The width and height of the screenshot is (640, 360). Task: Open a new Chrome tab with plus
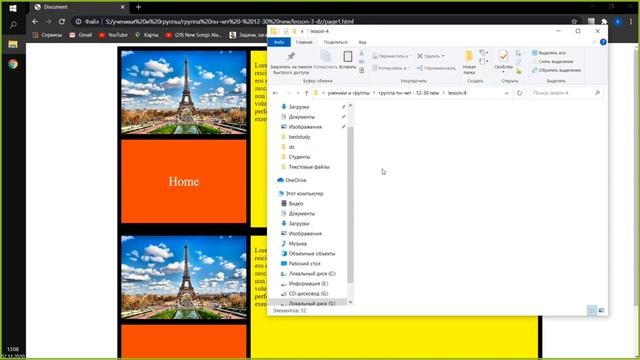coord(138,7)
